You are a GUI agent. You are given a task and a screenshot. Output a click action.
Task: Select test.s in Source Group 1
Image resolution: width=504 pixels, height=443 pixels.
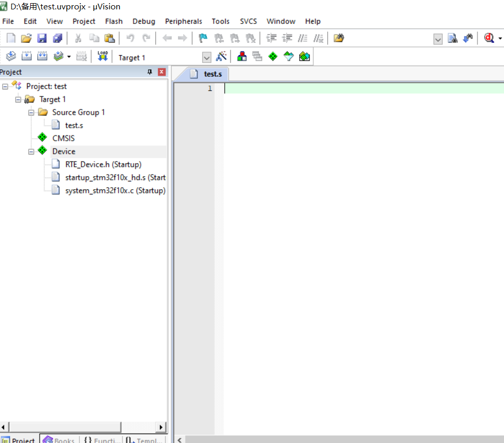[x=74, y=126]
